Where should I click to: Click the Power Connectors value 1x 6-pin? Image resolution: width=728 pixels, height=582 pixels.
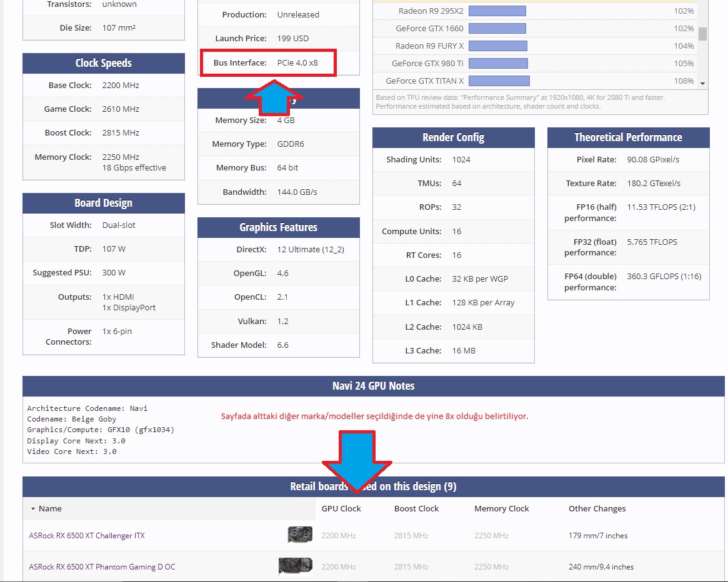(x=117, y=332)
